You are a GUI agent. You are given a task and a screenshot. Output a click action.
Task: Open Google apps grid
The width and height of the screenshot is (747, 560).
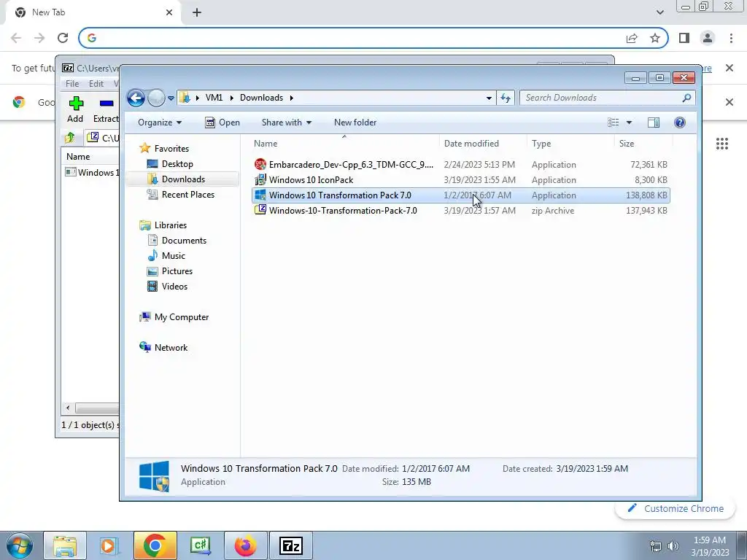click(x=721, y=144)
